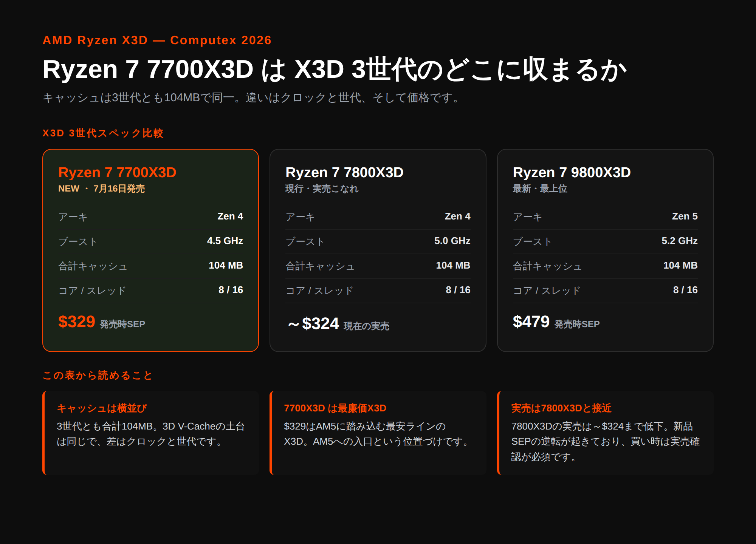Click the '7700X3D は最廉価X3D' insight heading
This screenshot has height=544, width=756.
click(x=335, y=408)
